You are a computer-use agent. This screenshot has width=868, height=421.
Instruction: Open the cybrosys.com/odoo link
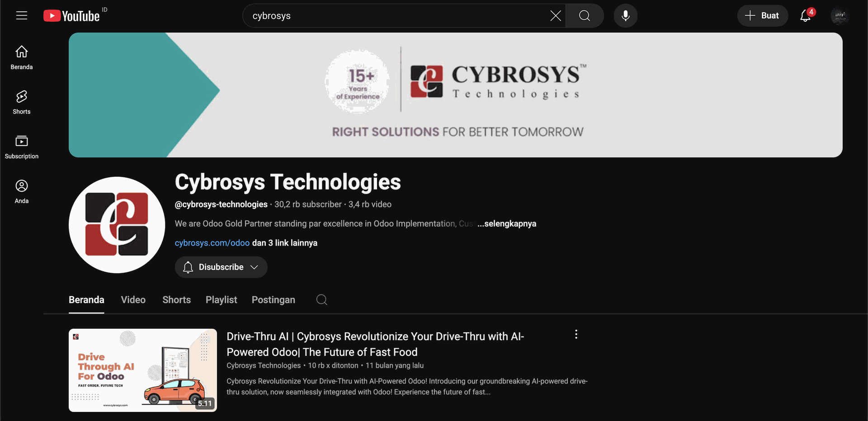coord(212,243)
